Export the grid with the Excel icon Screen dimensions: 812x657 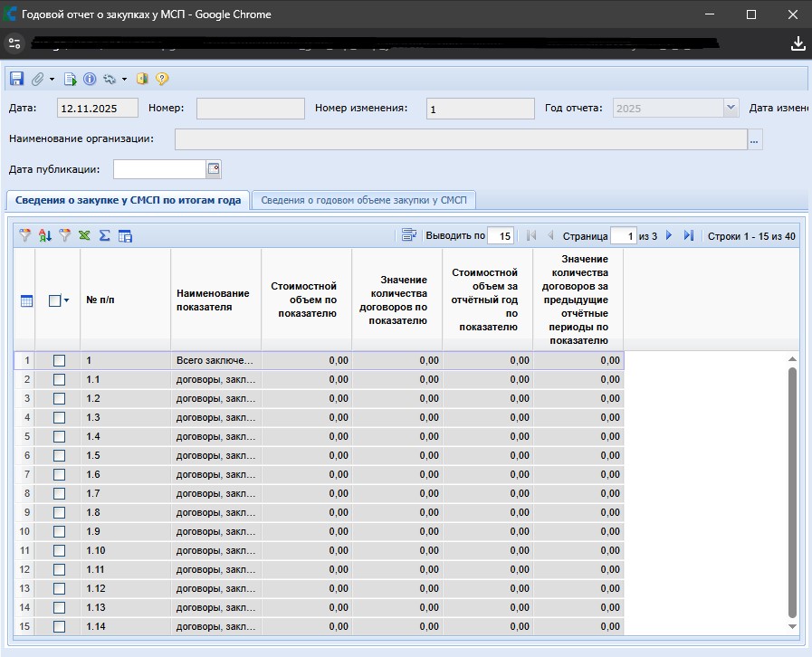pyautogui.click(x=84, y=235)
